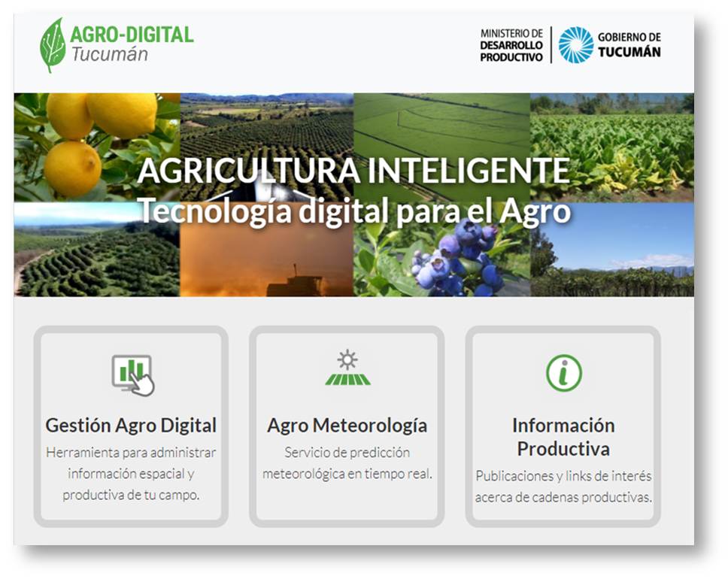Click the sun over field icon
The image size is (728, 579).
coord(347,368)
